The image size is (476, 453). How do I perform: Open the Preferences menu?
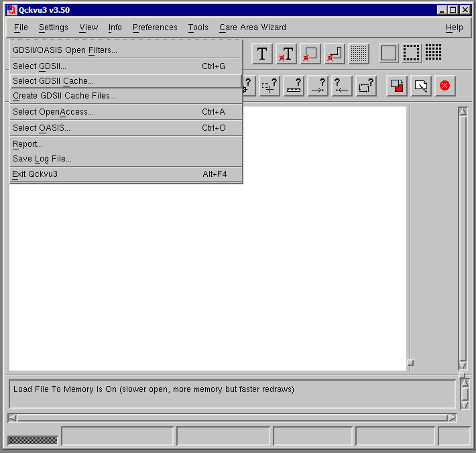[155, 27]
